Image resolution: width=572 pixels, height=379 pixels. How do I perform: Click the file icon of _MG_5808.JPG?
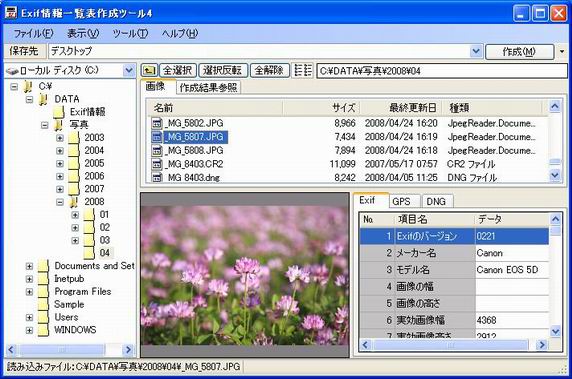click(x=157, y=150)
